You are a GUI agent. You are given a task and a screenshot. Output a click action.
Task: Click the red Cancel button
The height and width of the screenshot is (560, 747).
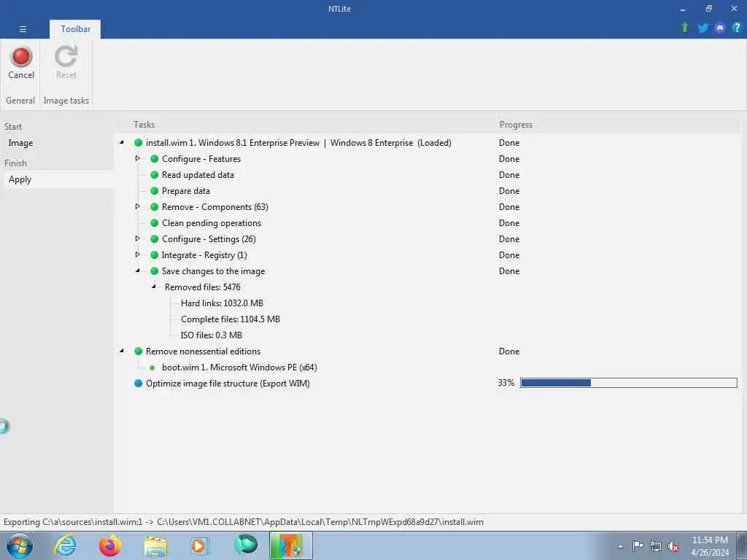click(x=21, y=63)
